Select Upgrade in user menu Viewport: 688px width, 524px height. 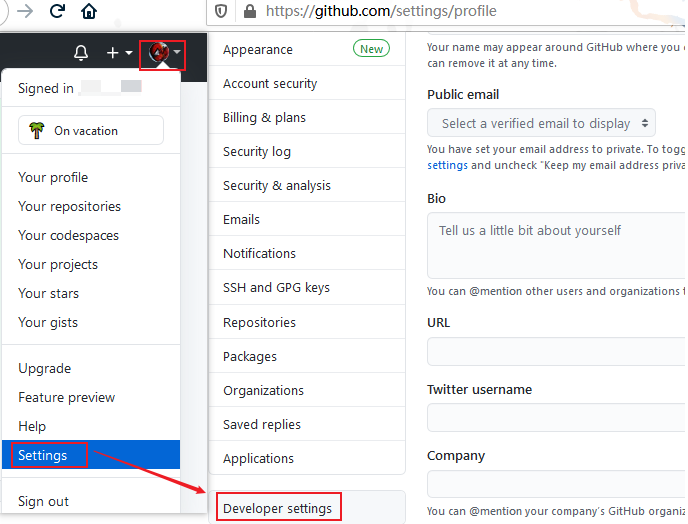(x=91, y=368)
